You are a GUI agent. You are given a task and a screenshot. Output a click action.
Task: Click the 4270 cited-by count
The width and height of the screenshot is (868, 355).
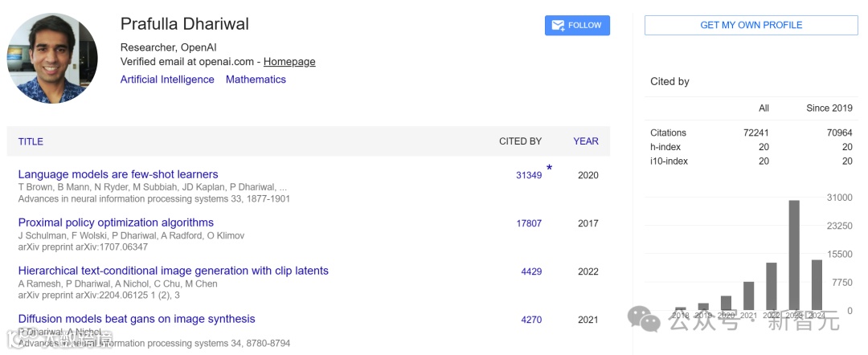[x=531, y=320]
